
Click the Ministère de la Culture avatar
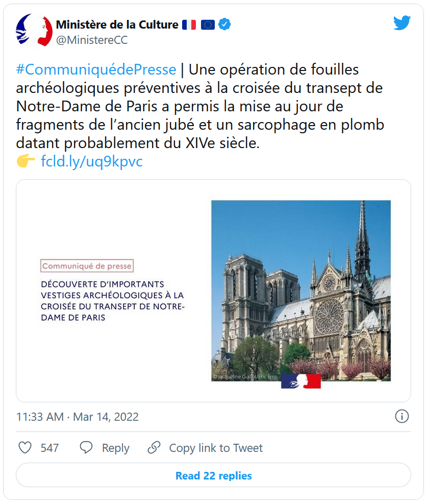34,31
